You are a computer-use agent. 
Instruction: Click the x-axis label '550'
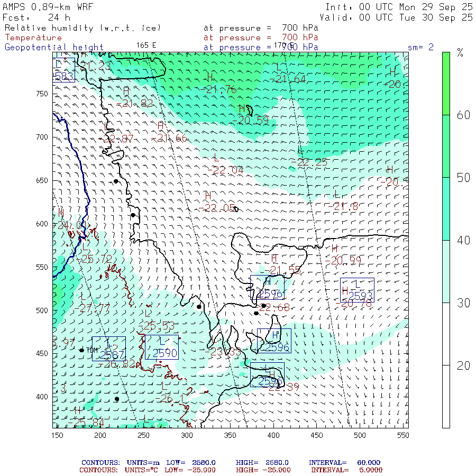click(403, 435)
